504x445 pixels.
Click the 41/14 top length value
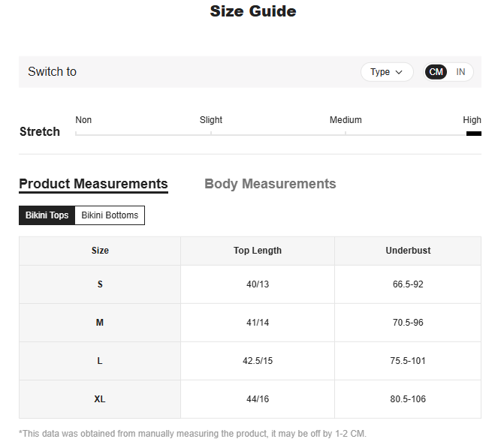tap(258, 323)
